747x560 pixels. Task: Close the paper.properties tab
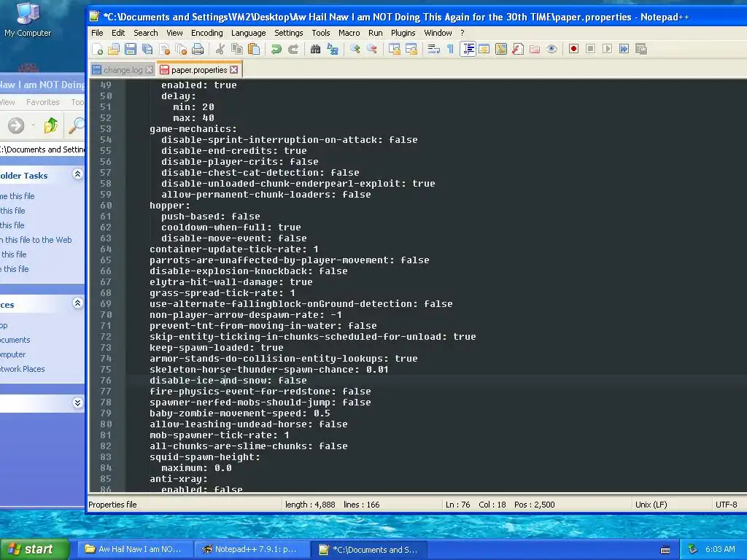(234, 69)
